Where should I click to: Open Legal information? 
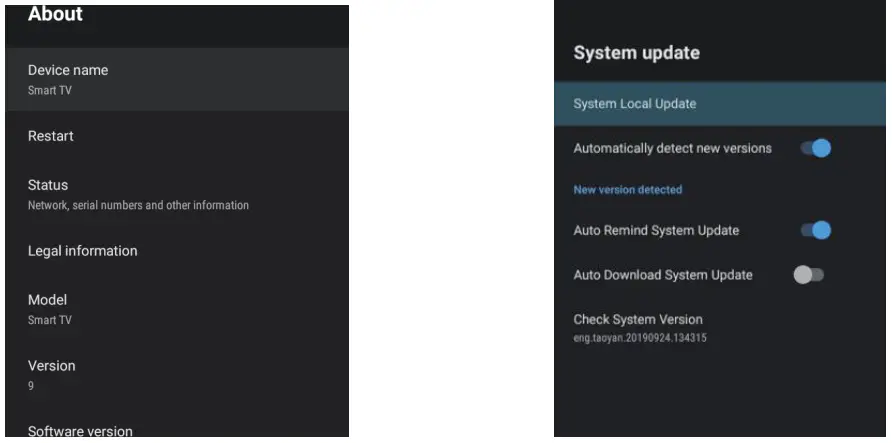coord(82,251)
